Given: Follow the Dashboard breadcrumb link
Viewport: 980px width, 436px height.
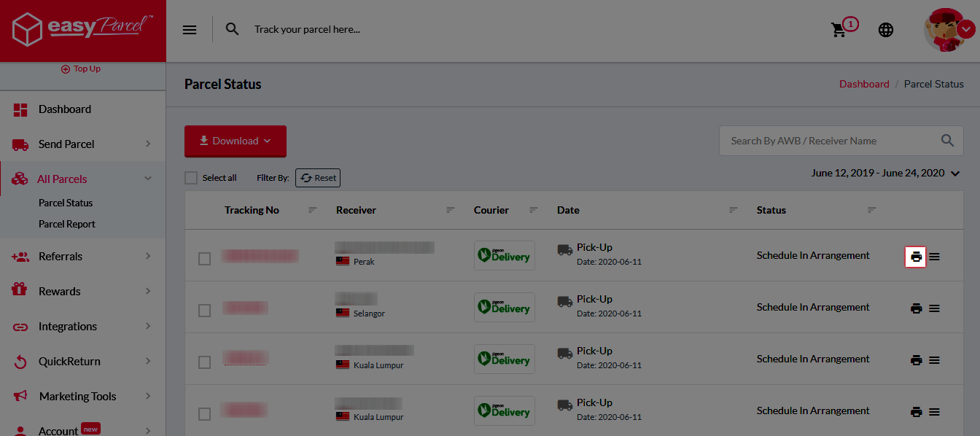Looking at the screenshot, I should point(864,84).
